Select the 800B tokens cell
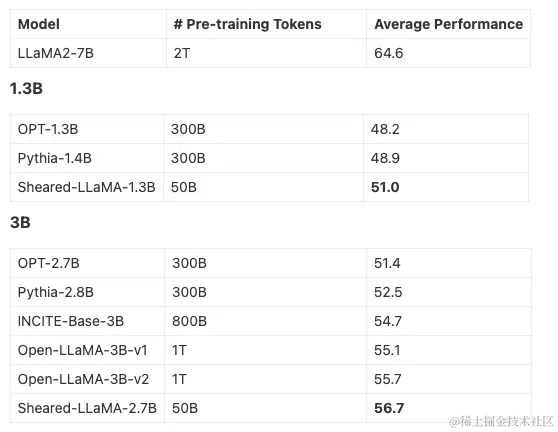The height and width of the screenshot is (432, 558). pyautogui.click(x=189, y=321)
